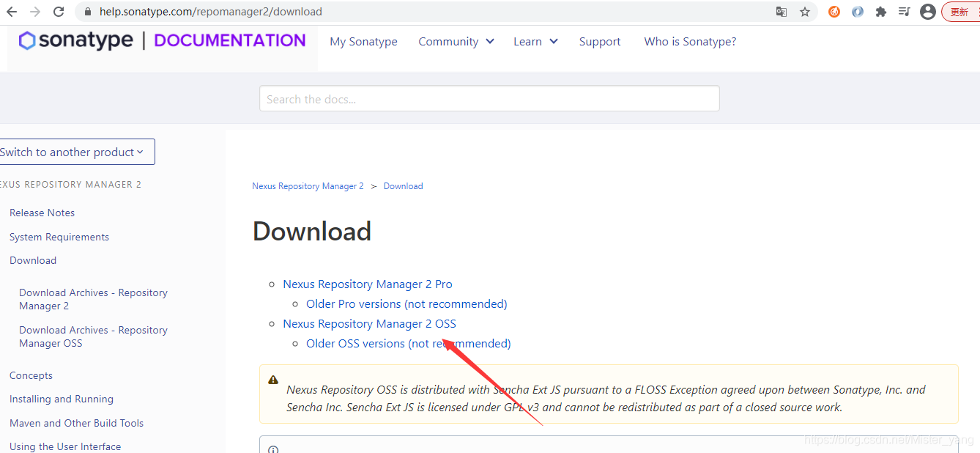
Task: Go forward with the browser forward arrow
Action: coord(35,12)
